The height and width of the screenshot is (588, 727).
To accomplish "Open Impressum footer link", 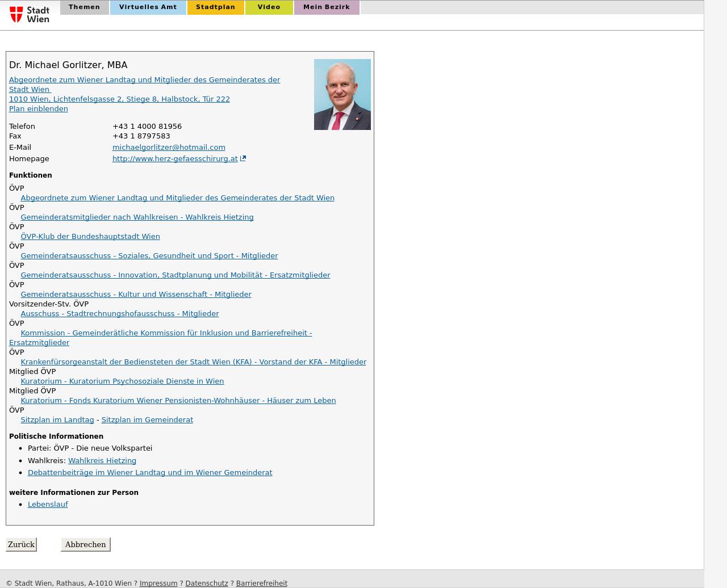I will coord(158,583).
